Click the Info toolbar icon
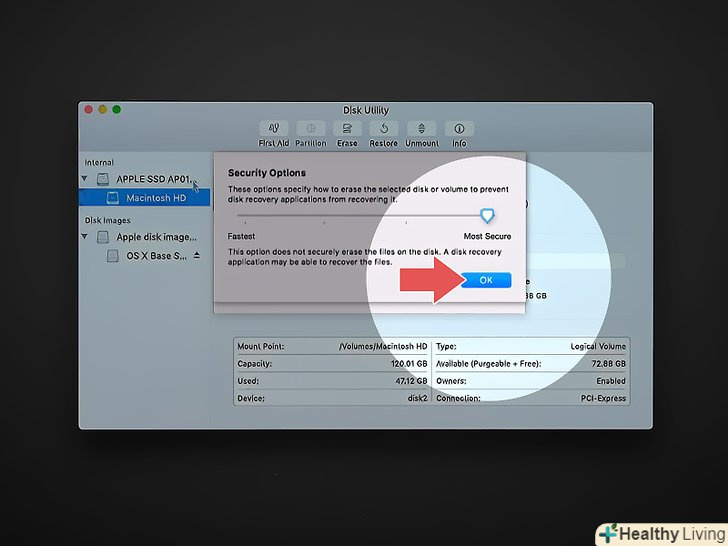The height and width of the screenshot is (546, 728). click(459, 129)
